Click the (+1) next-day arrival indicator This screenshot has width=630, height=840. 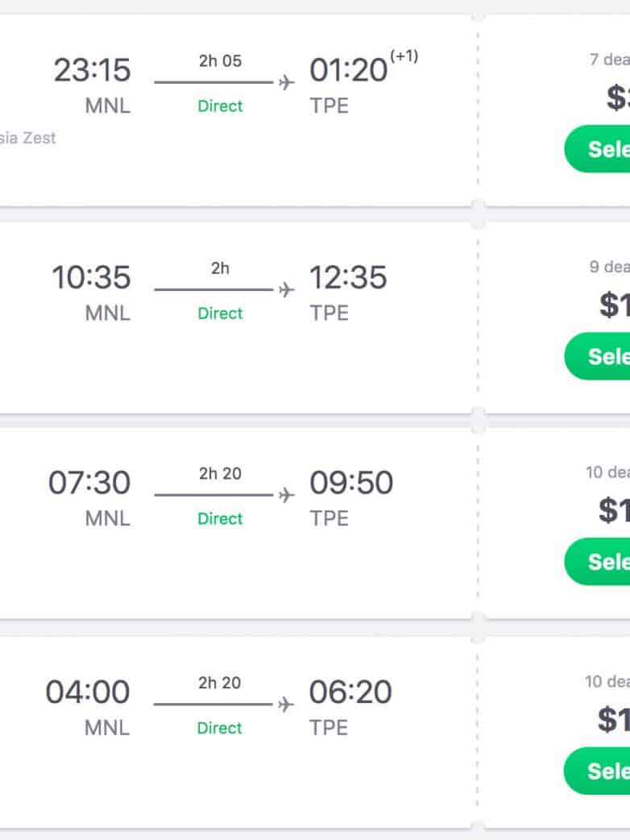click(404, 56)
